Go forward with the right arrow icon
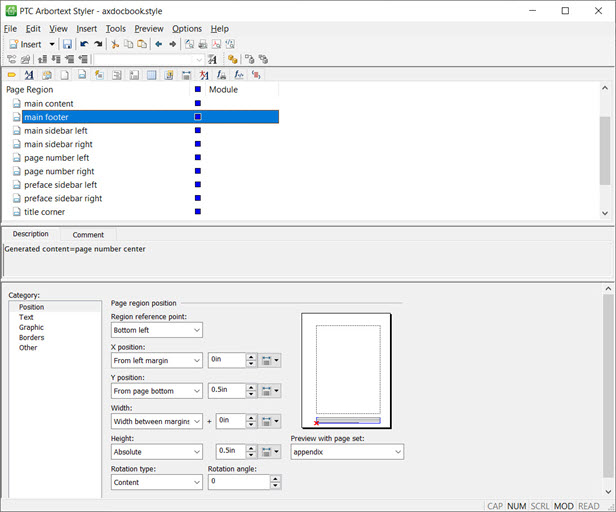 [x=172, y=44]
